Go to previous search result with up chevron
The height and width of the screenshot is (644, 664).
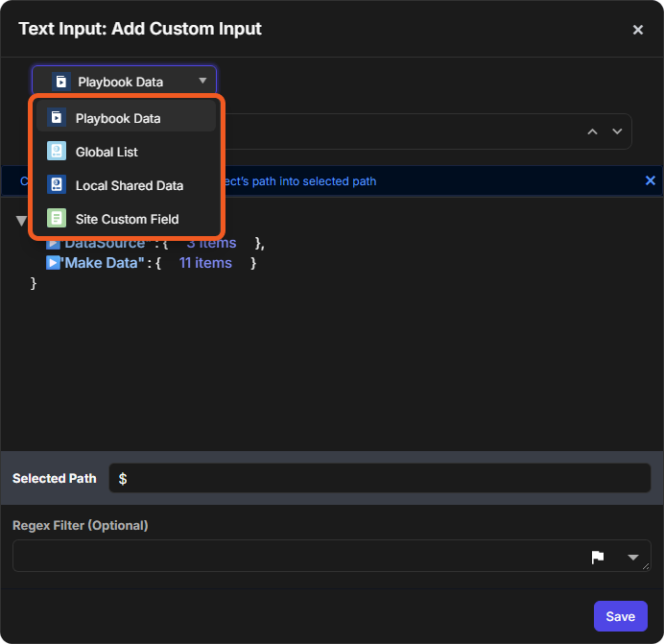point(592,131)
